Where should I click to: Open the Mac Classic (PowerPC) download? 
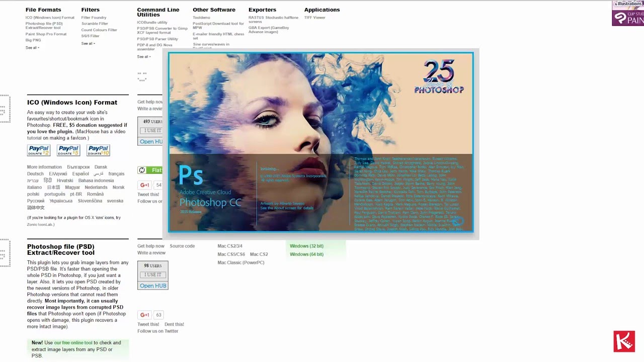240,262
